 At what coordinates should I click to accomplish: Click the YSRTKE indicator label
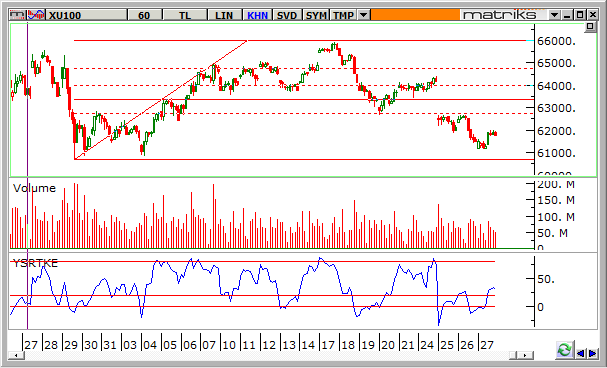35,264
